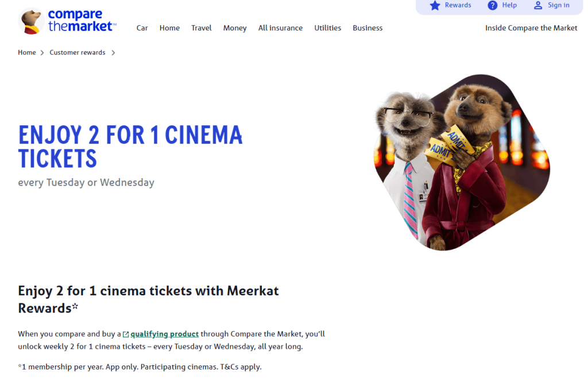The height and width of the screenshot is (381, 588).
Task: Expand the Money navigation menu
Action: pos(235,28)
